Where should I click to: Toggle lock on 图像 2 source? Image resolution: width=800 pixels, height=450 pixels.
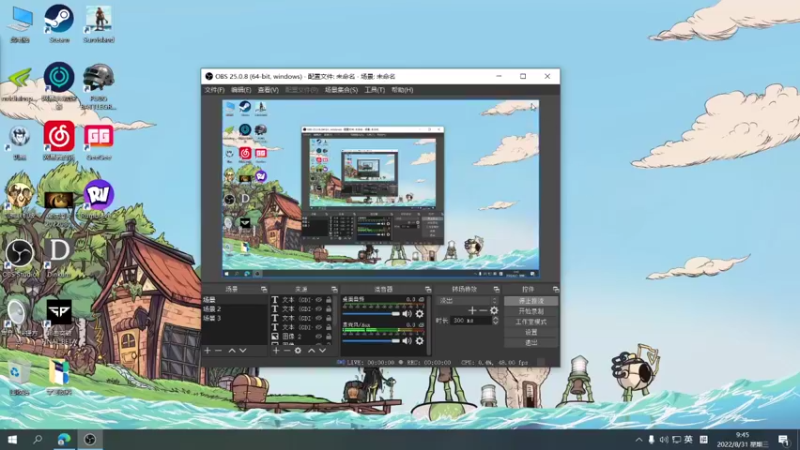329,336
